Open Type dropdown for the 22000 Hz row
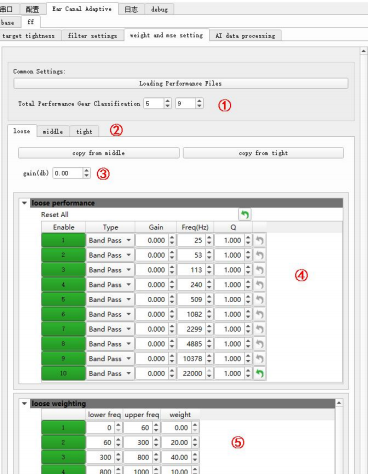The image size is (368, 474). pos(110,373)
